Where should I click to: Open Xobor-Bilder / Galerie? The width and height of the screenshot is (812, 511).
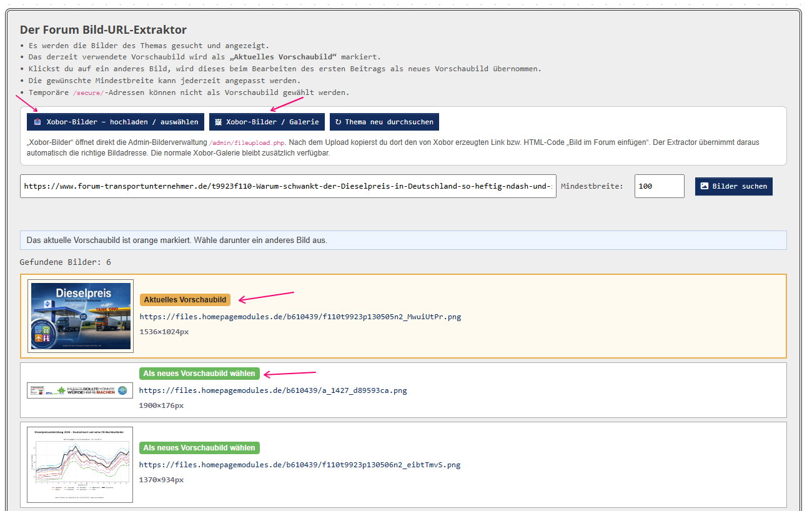[267, 122]
